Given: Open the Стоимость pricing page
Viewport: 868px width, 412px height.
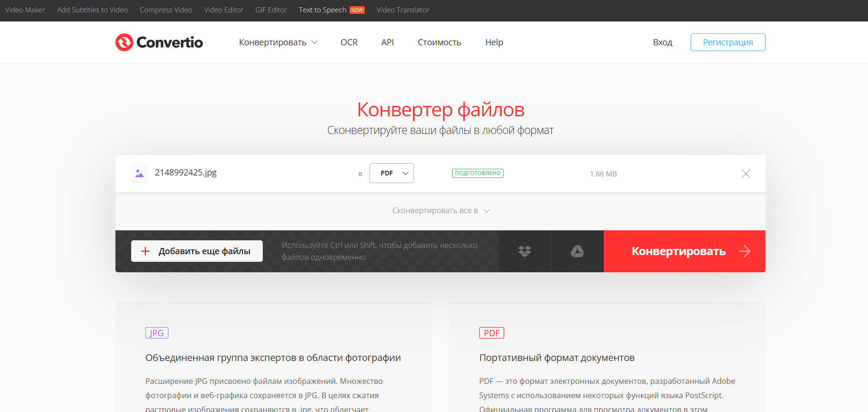Looking at the screenshot, I should pos(439,42).
